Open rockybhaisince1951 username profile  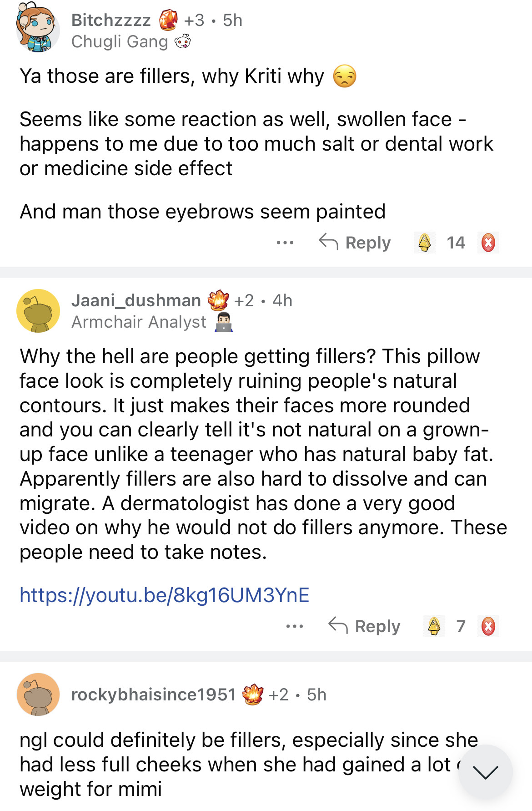click(x=153, y=695)
